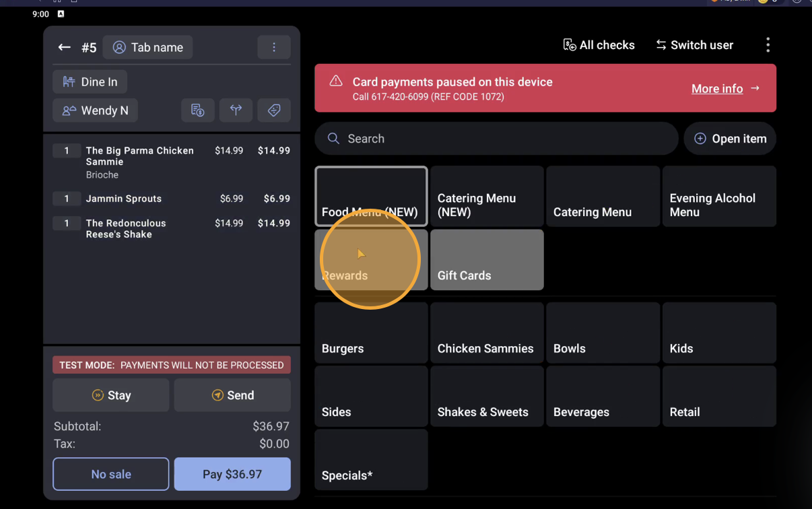Click the split check icon

[236, 110]
